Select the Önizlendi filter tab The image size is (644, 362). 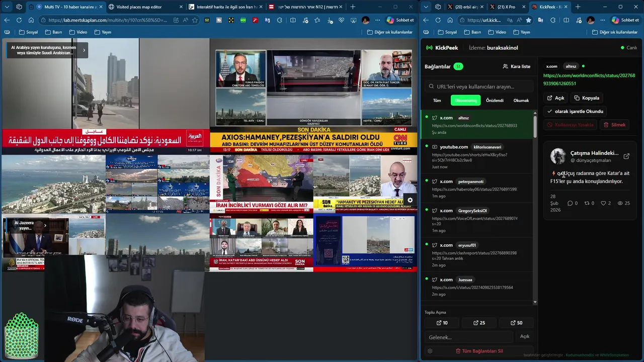pyautogui.click(x=495, y=101)
